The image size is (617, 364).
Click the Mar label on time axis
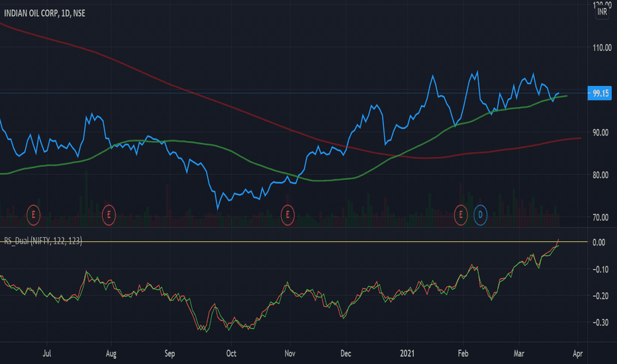coord(519,353)
